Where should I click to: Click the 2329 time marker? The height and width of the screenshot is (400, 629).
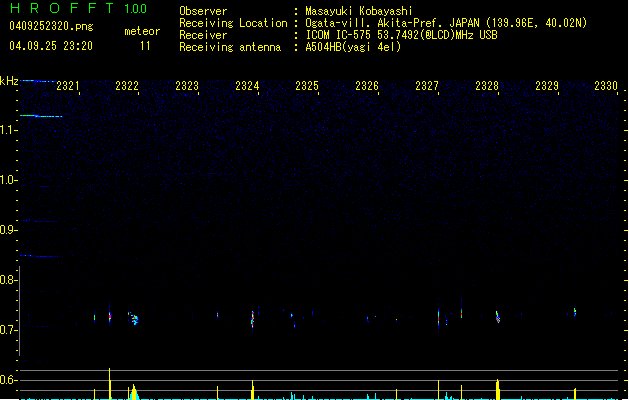point(547,86)
